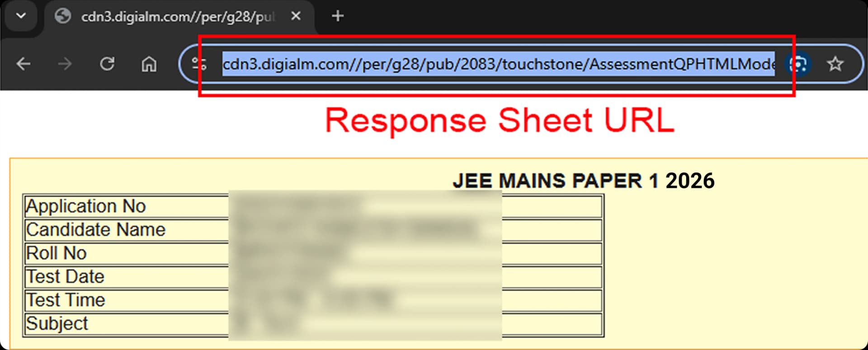Close the cdn3.digialm.com tab
Viewport: 868px width, 350px height.
[x=296, y=16]
